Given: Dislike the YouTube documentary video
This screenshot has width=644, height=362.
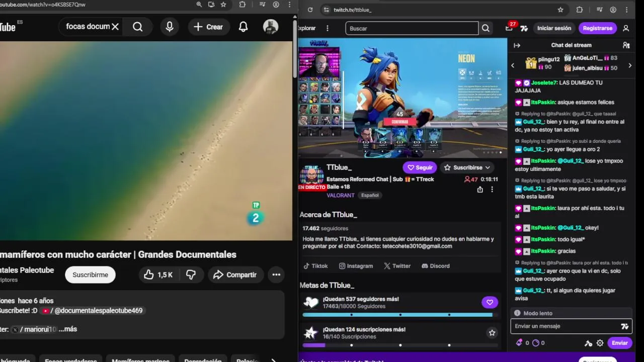Looking at the screenshot, I should point(191,275).
